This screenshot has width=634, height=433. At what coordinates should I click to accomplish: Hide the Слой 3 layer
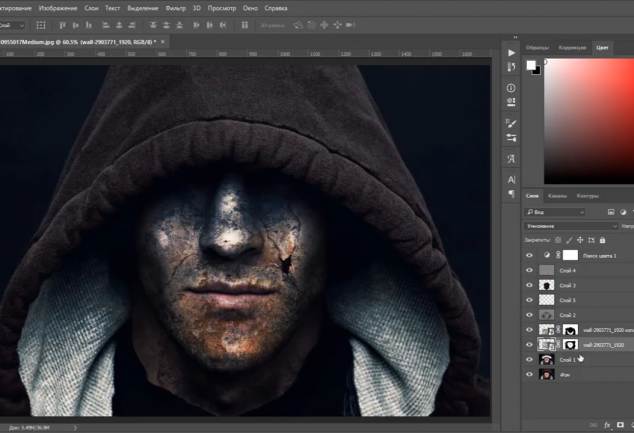pyautogui.click(x=529, y=285)
